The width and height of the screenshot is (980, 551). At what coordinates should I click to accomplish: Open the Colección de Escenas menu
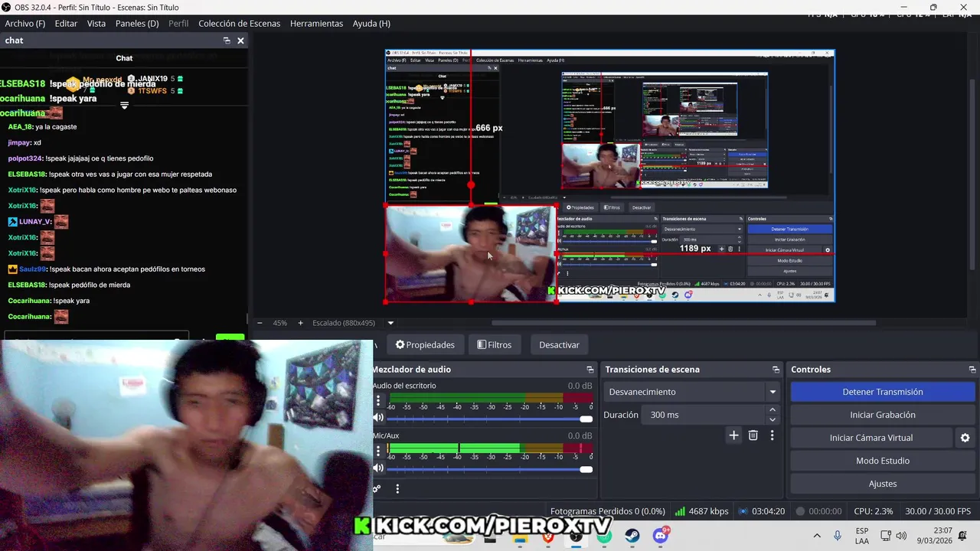pyautogui.click(x=240, y=24)
